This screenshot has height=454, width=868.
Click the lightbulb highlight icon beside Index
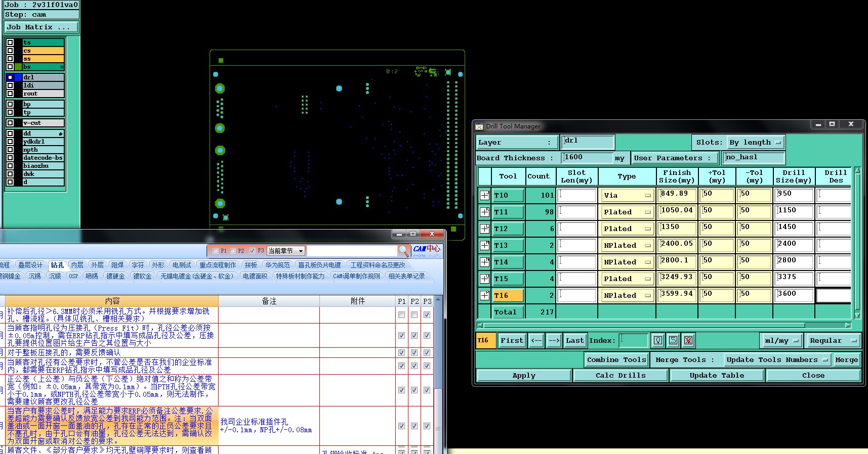(658, 340)
